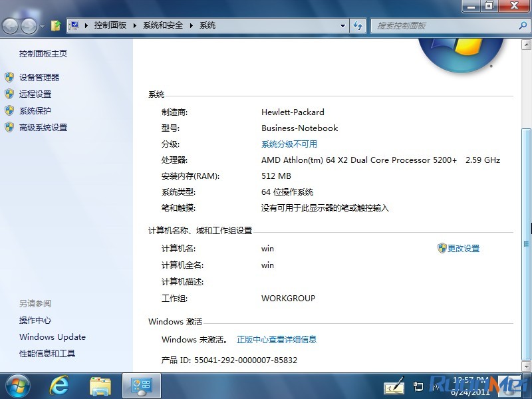Click the shield icon beside 高级系统设置

pos(9,127)
